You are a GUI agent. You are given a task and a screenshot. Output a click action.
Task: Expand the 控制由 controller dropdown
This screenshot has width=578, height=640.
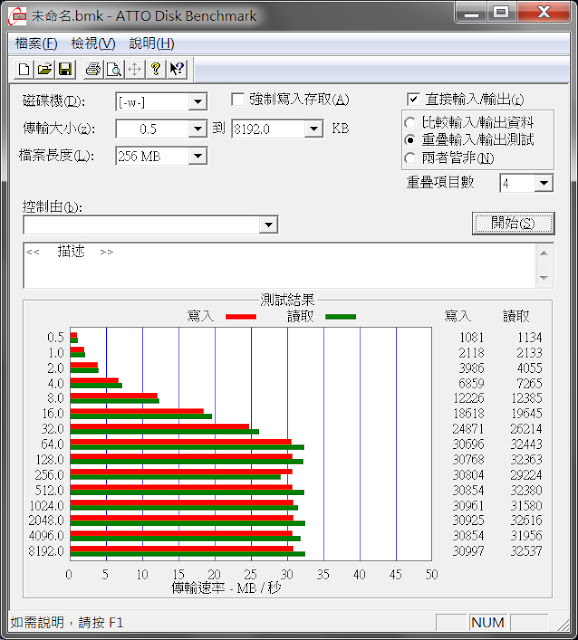tap(268, 224)
